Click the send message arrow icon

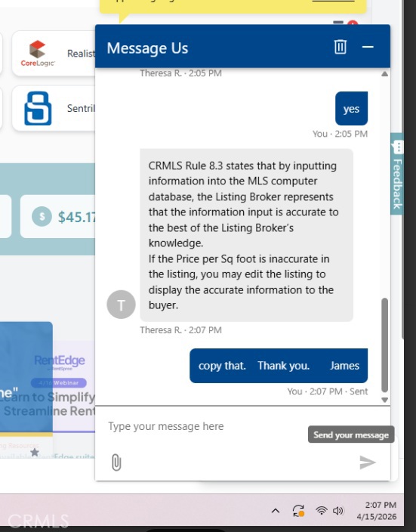point(368,462)
